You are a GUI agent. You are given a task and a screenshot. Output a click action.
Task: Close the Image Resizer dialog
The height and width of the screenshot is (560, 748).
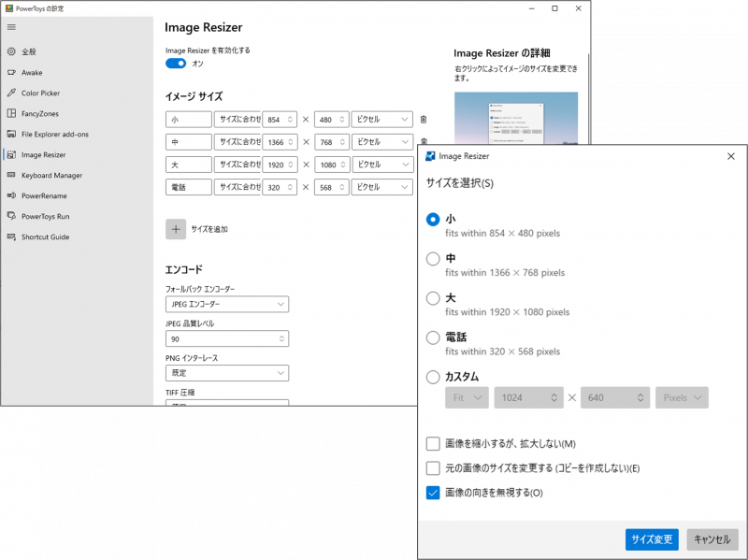click(x=731, y=156)
